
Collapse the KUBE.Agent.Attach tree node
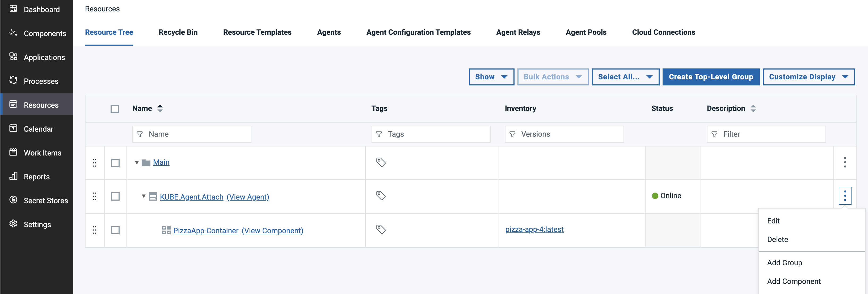(x=144, y=196)
